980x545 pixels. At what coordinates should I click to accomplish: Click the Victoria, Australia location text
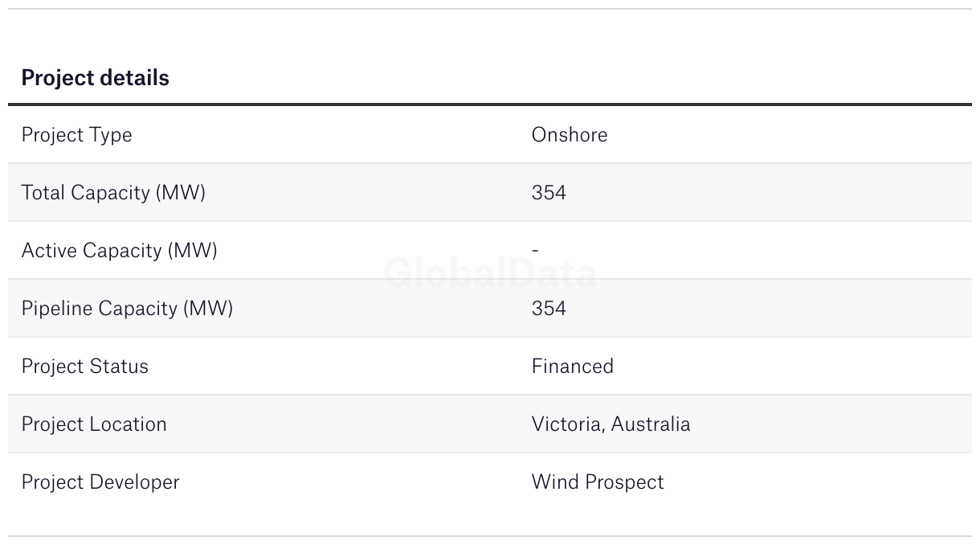pos(610,424)
